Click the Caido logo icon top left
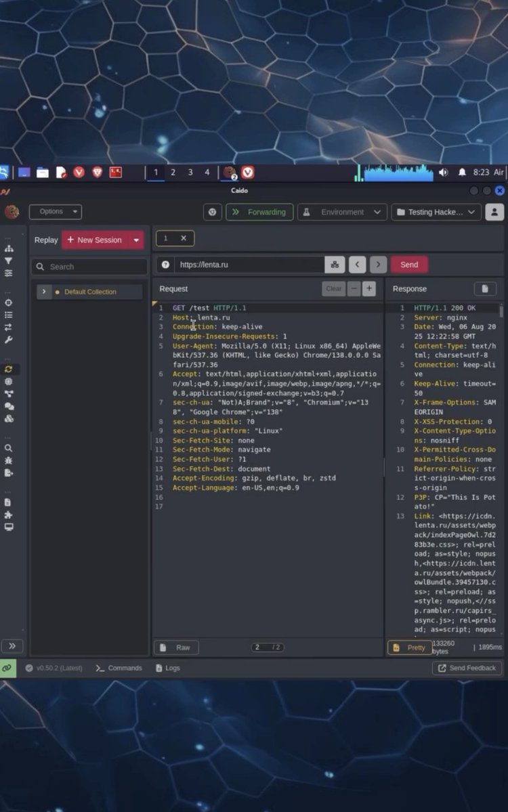The image size is (508, 812). [x=11, y=212]
